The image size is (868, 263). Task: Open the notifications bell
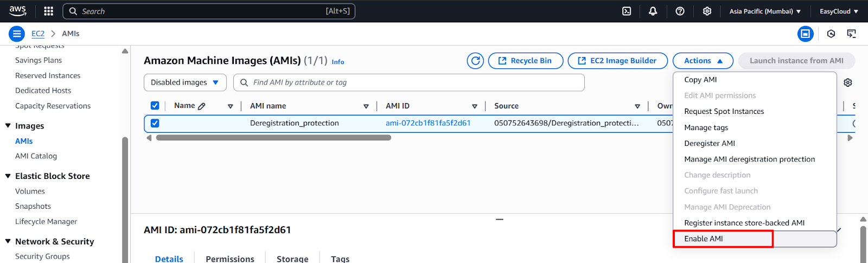click(x=653, y=11)
